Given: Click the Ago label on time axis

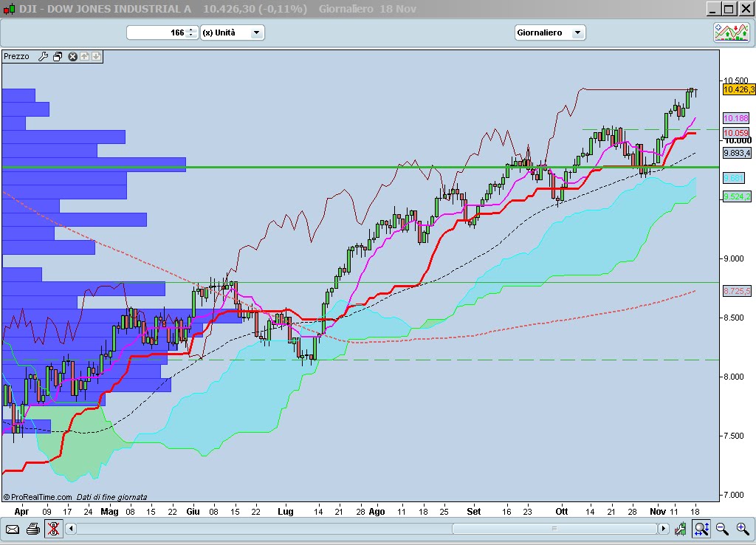Looking at the screenshot, I should pos(377,511).
